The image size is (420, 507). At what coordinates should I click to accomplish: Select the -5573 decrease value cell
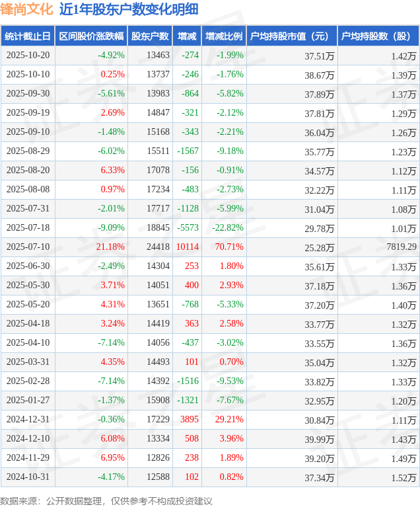188,228
